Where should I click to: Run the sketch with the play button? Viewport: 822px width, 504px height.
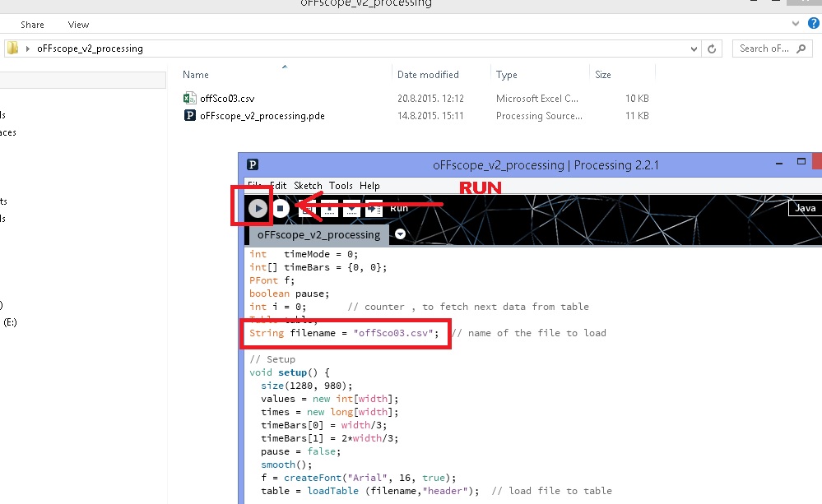(x=258, y=209)
